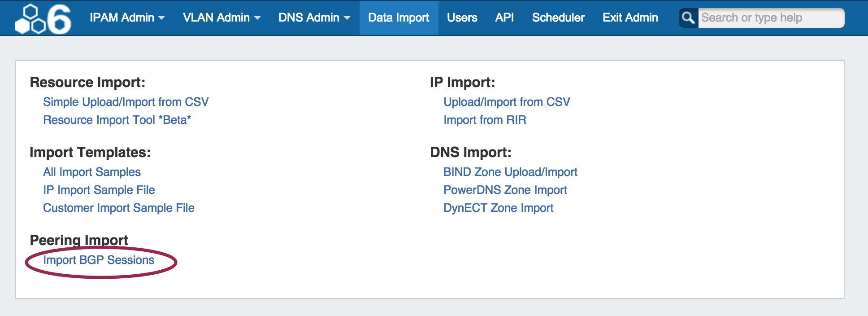Screen dimensions: 868x316
Task: Focus the Search or type help field
Action: [770, 18]
